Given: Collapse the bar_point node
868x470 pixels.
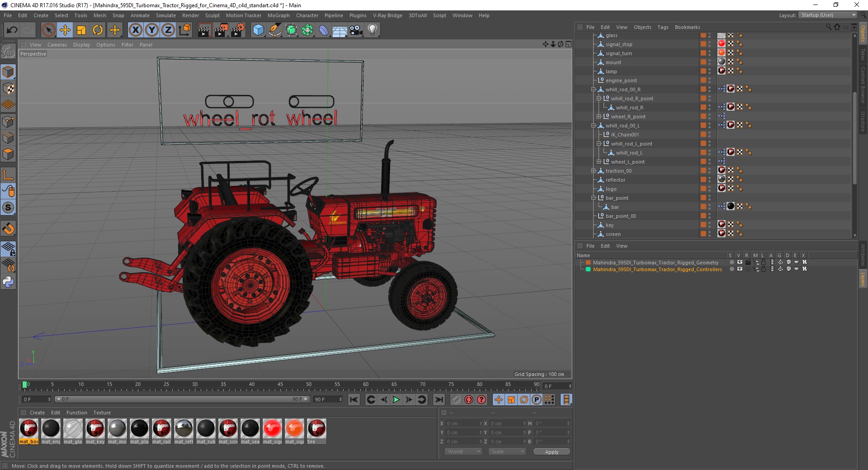Looking at the screenshot, I should coord(593,198).
